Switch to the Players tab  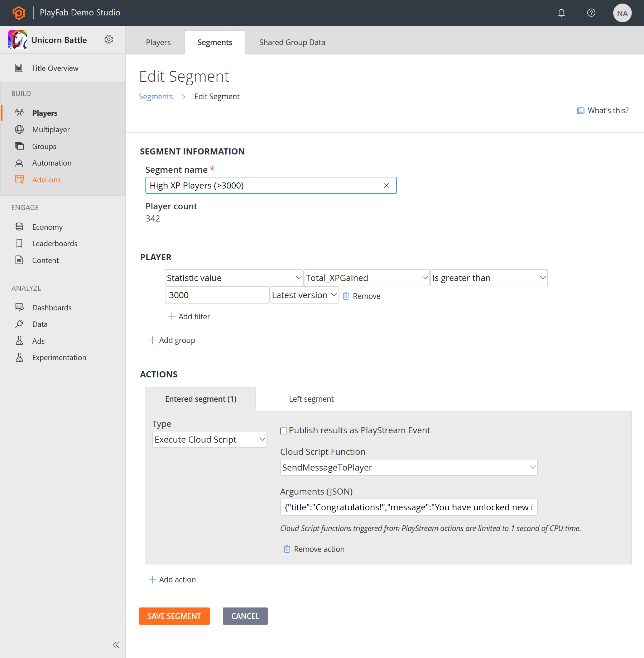158,42
